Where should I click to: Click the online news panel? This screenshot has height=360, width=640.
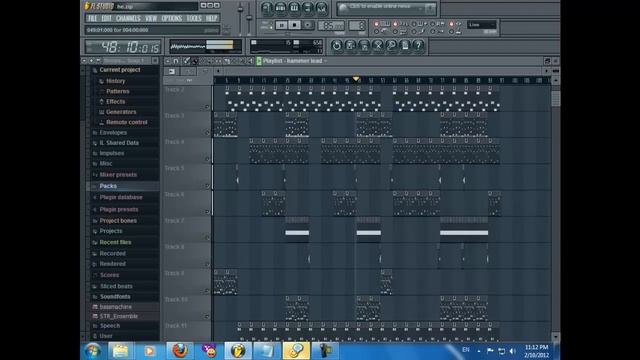387,8
